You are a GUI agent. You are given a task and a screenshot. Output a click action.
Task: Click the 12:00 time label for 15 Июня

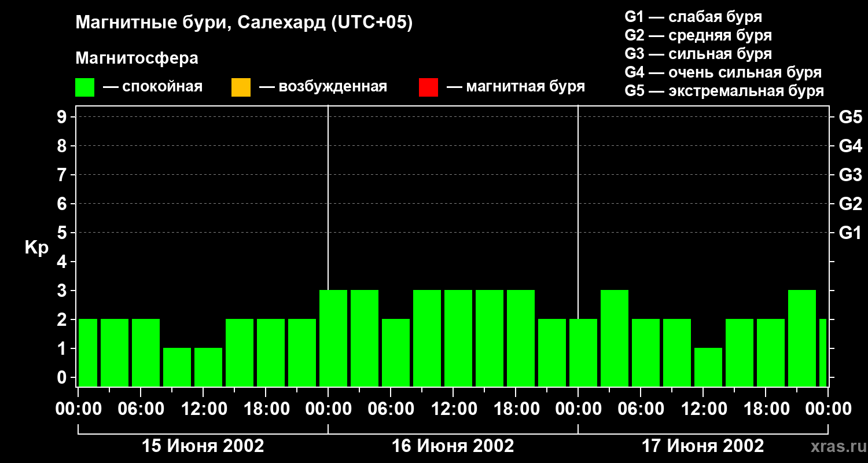(x=203, y=409)
